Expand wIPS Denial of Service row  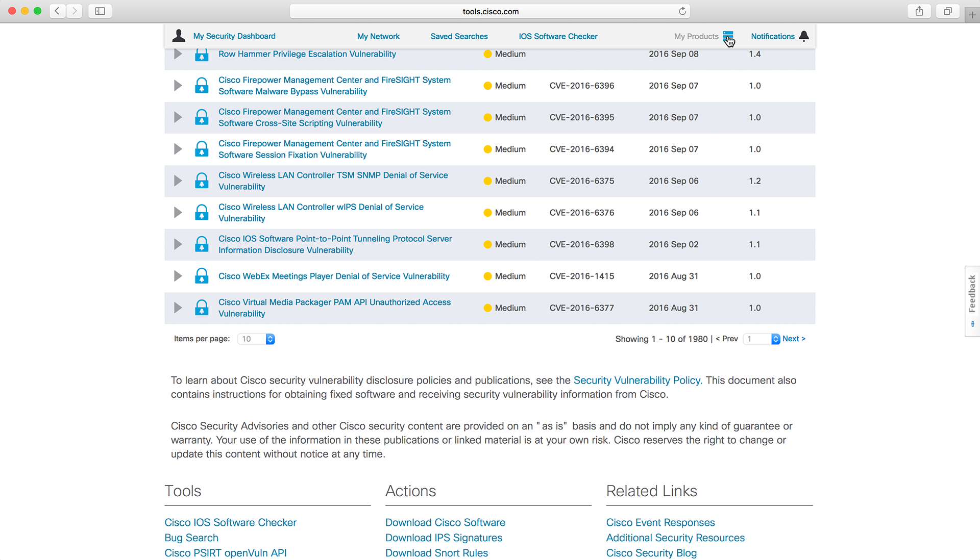(x=178, y=212)
